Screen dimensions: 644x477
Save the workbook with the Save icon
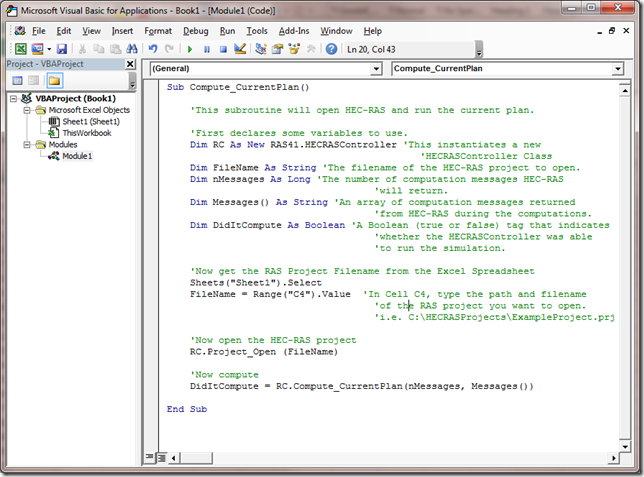pos(61,48)
